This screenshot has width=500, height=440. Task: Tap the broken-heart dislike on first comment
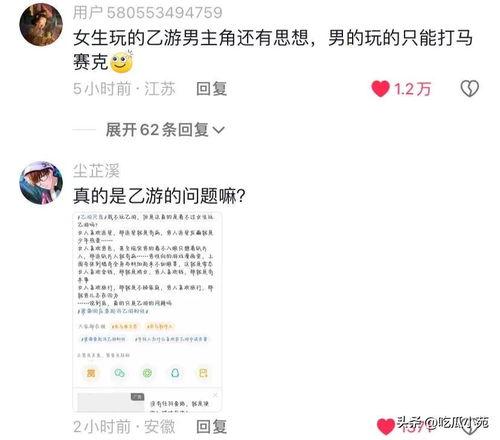[x=470, y=89]
